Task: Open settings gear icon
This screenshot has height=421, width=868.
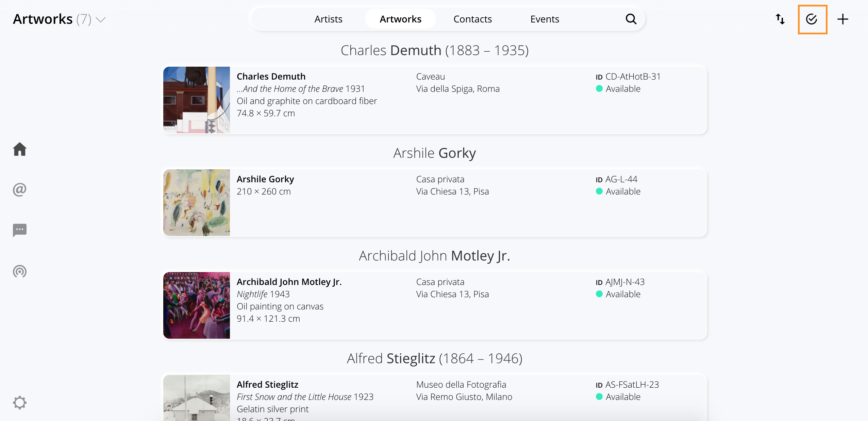Action: (20, 403)
